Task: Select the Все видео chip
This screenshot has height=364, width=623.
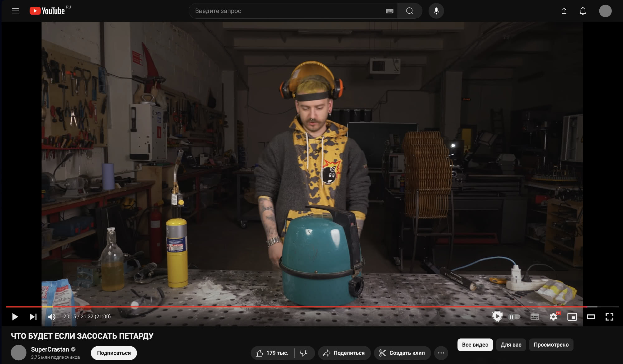Action: click(x=475, y=345)
